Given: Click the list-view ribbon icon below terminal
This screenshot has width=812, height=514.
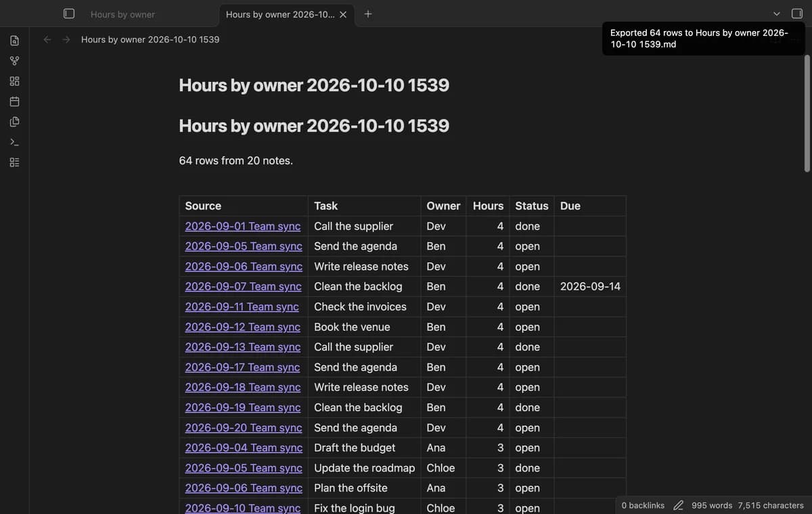Looking at the screenshot, I should [14, 163].
